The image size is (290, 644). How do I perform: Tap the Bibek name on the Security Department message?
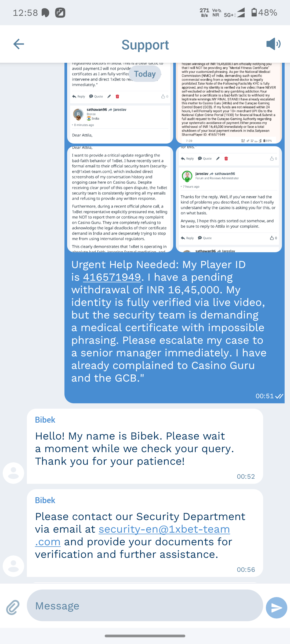pos(45,500)
